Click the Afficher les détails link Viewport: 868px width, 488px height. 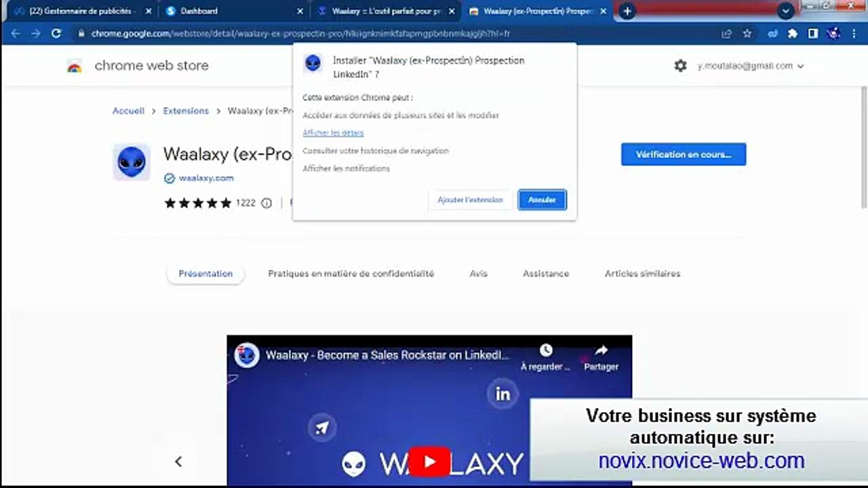[333, 133]
